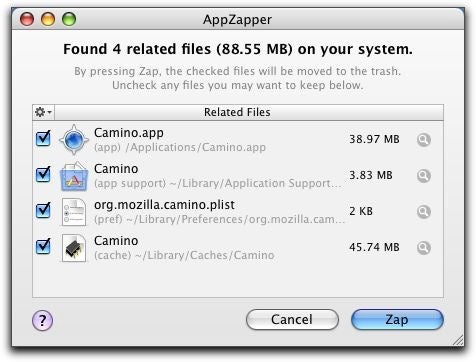Reveal Camino app support folder magnifier
This screenshot has width=476, height=362.
click(424, 176)
